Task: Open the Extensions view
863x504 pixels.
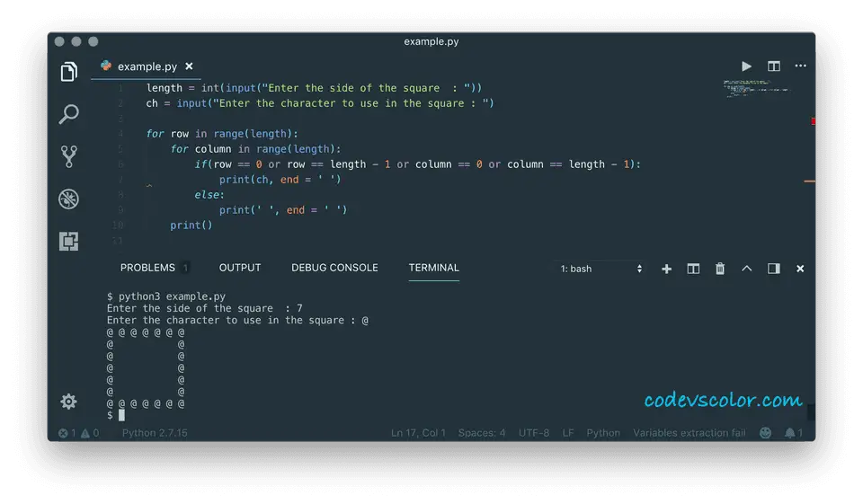Action: [x=69, y=241]
